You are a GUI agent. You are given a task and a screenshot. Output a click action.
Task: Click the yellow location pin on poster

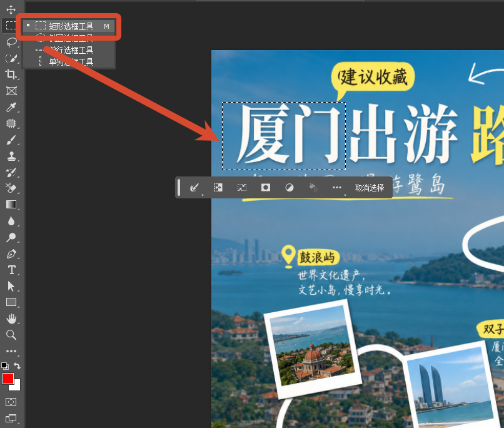pyautogui.click(x=289, y=257)
